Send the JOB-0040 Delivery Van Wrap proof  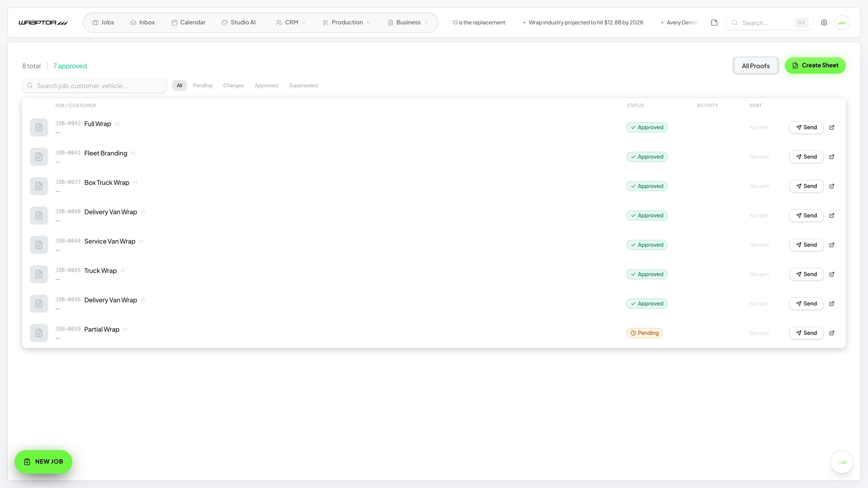[x=806, y=216]
